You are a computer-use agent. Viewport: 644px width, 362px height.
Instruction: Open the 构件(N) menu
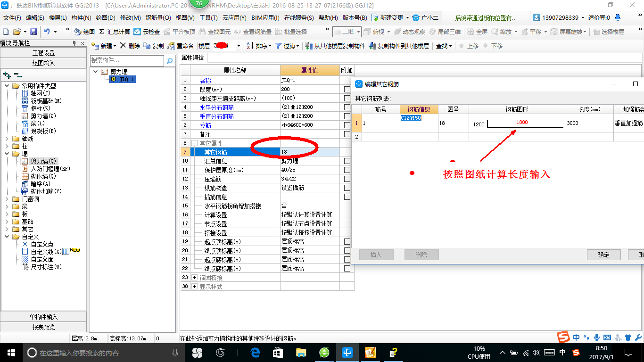[81, 17]
